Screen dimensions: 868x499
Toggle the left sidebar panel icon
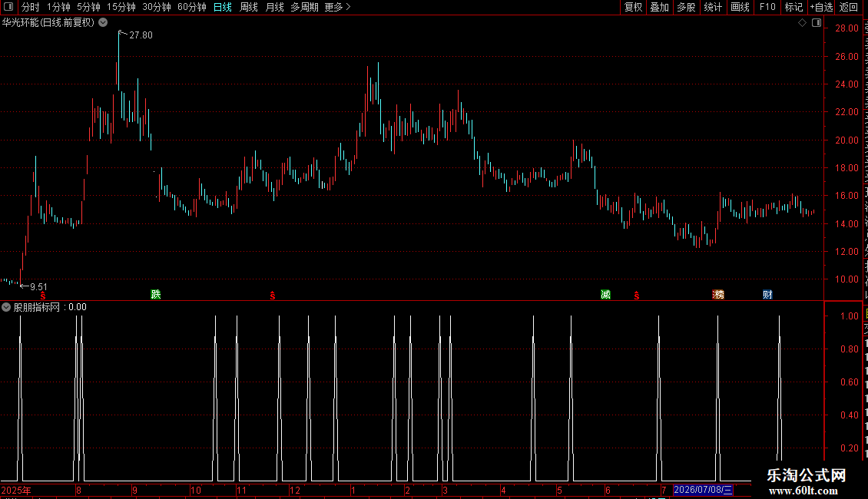pyautogui.click(x=8, y=7)
